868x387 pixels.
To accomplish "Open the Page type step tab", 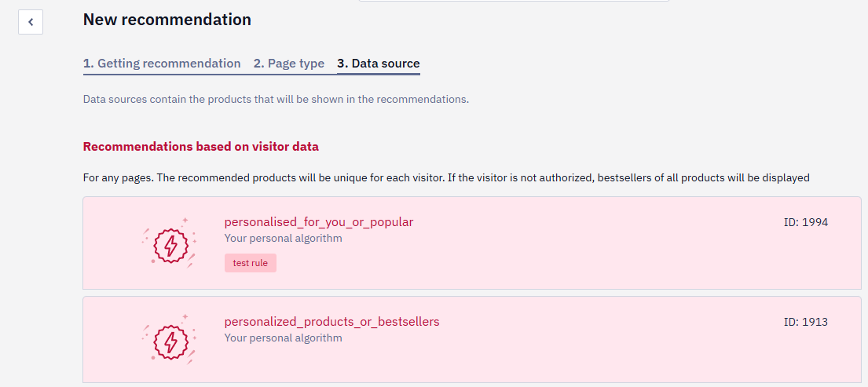I will tap(289, 64).
